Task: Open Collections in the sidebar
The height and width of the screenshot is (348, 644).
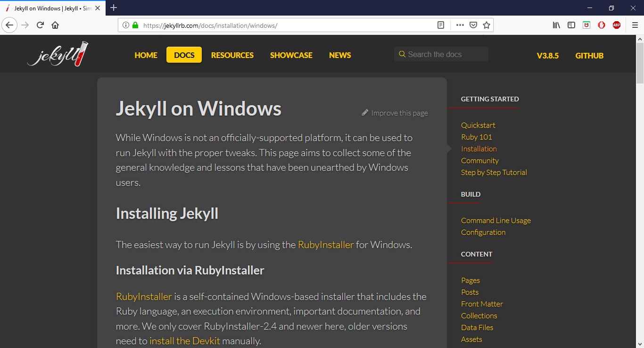Action: (x=479, y=315)
